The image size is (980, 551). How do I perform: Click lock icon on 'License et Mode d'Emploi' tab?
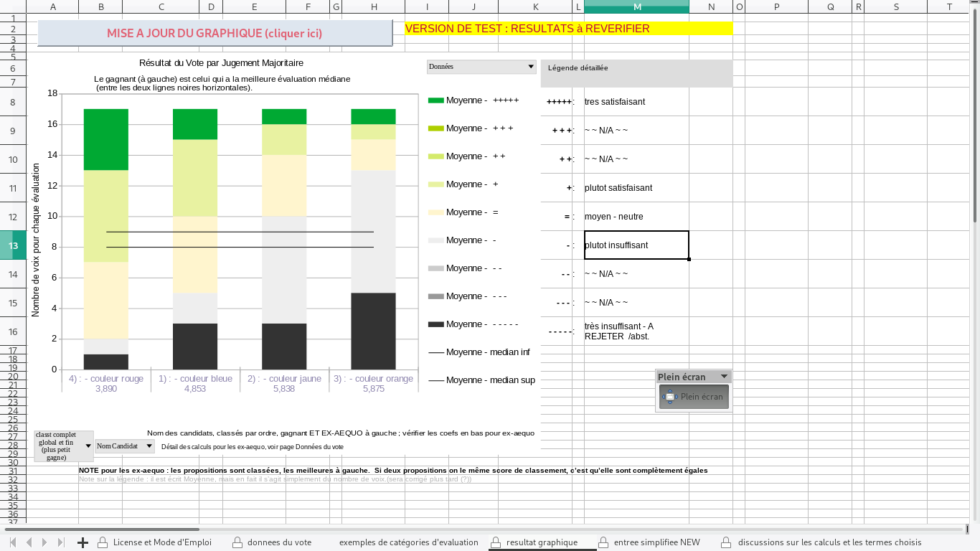[103, 542]
